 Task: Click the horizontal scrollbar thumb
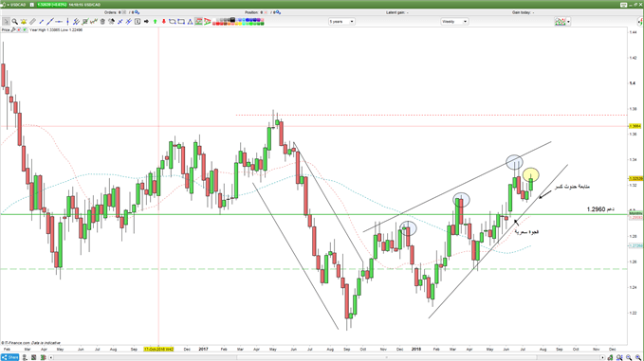pyautogui.click(x=386, y=358)
